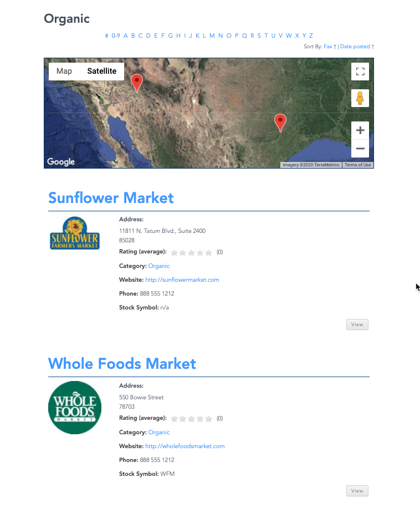Rate Sunflower Market five stars
Image resolution: width=420 pixels, height=518 pixels.
208,253
